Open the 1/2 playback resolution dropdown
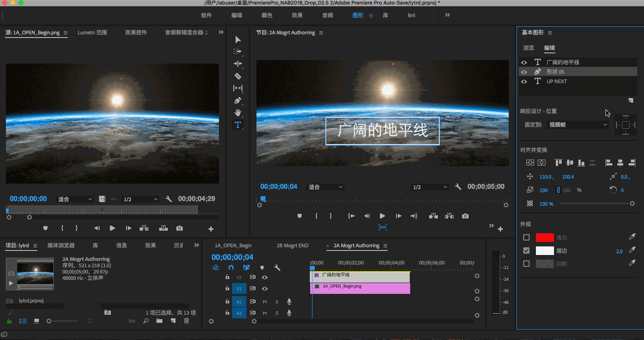This screenshot has height=340, width=644. [429, 186]
